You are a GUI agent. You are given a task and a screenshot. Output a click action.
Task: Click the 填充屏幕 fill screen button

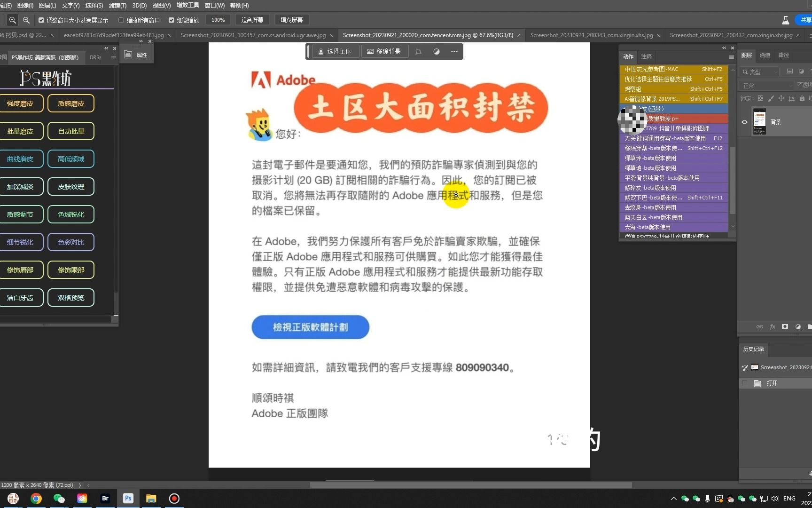pos(292,20)
